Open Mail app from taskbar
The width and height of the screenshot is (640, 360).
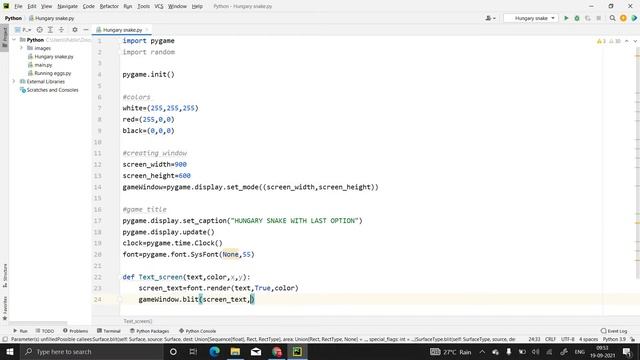pos(256,351)
